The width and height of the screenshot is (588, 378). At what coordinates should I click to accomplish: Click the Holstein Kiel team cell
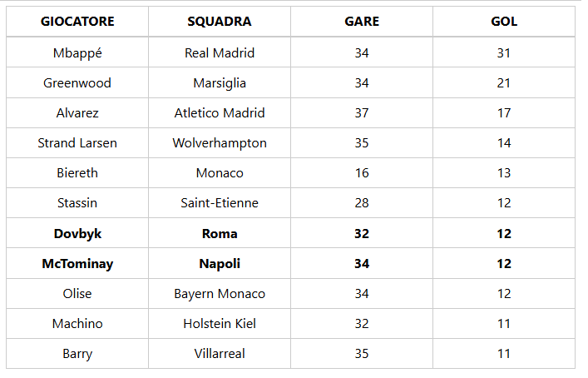point(220,324)
